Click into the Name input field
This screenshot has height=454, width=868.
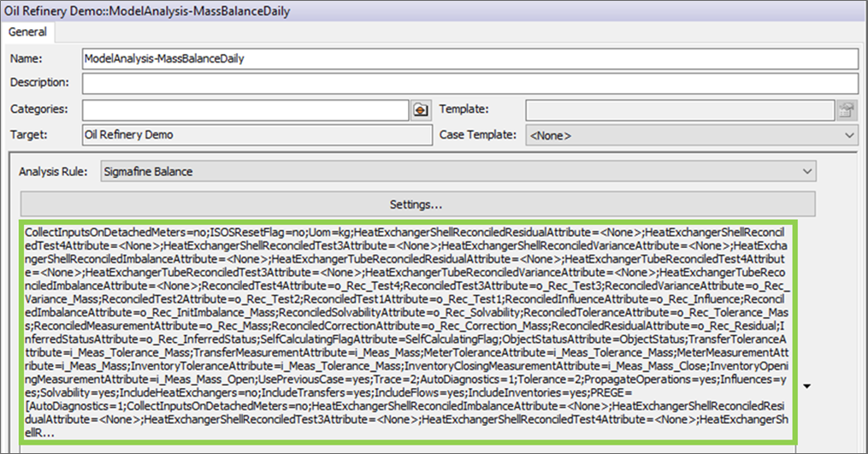[x=469, y=58]
